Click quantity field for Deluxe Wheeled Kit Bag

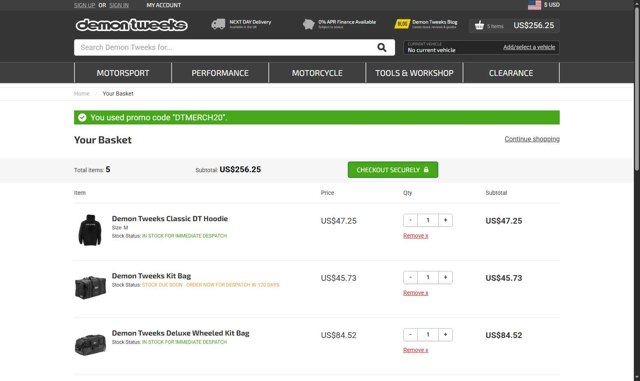428,335
